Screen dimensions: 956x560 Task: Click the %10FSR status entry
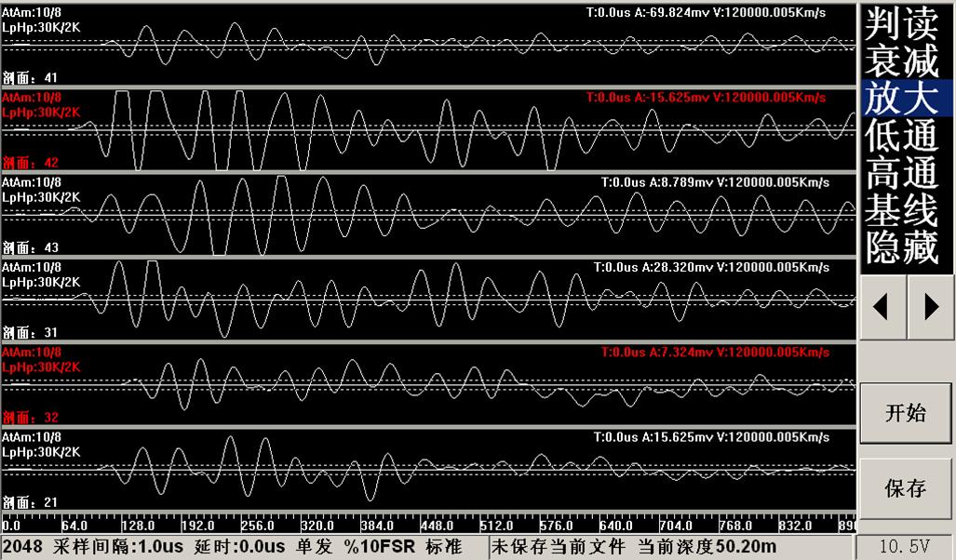click(x=379, y=546)
